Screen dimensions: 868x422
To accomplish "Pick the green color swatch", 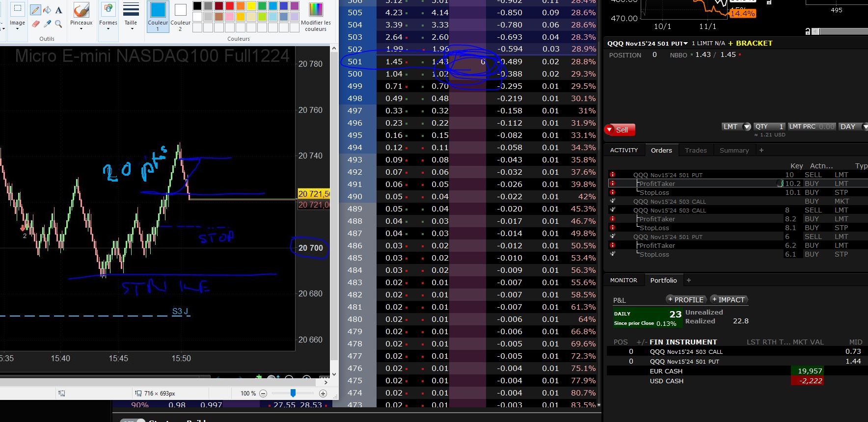I will point(262,6).
